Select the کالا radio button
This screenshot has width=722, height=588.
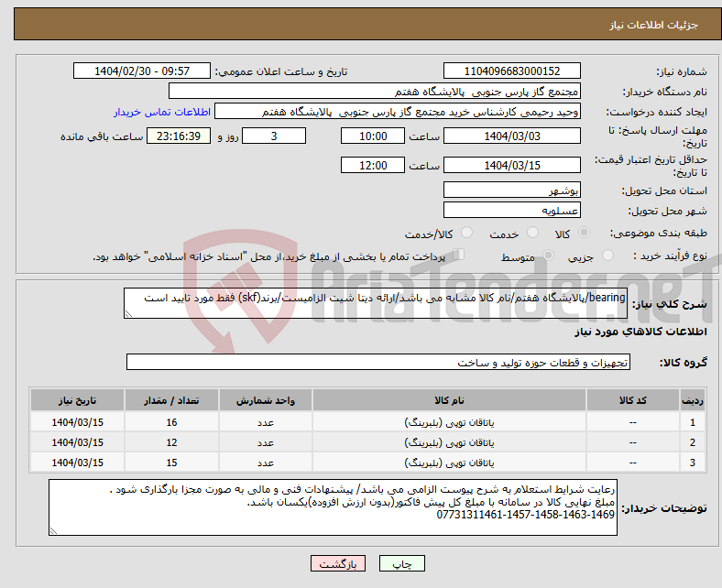584,233
